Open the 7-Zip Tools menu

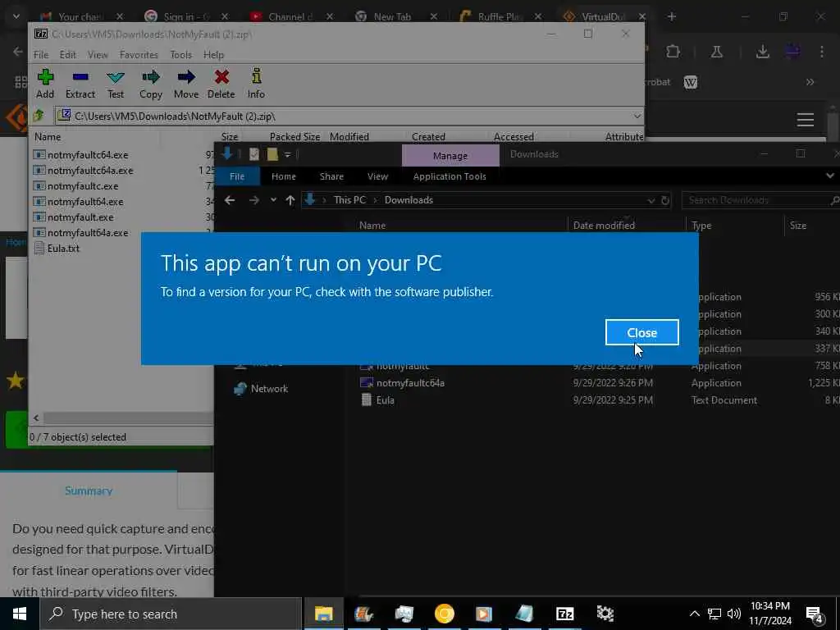coord(181,55)
